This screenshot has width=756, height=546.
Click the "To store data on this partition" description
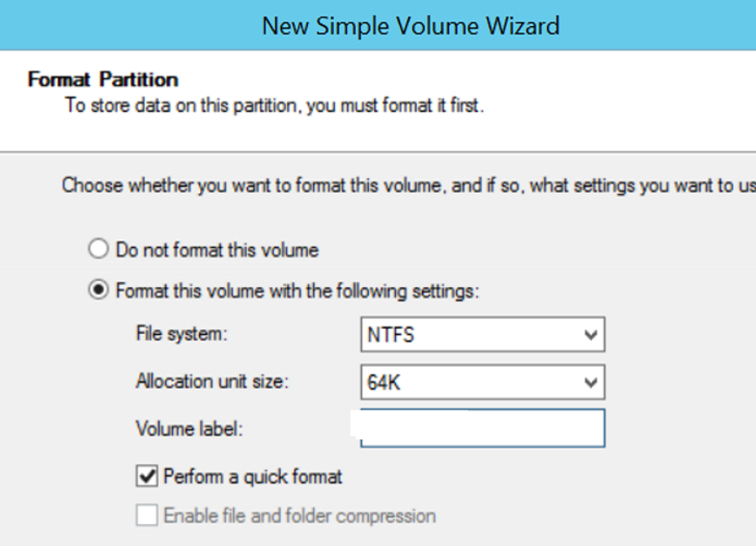[274, 105]
